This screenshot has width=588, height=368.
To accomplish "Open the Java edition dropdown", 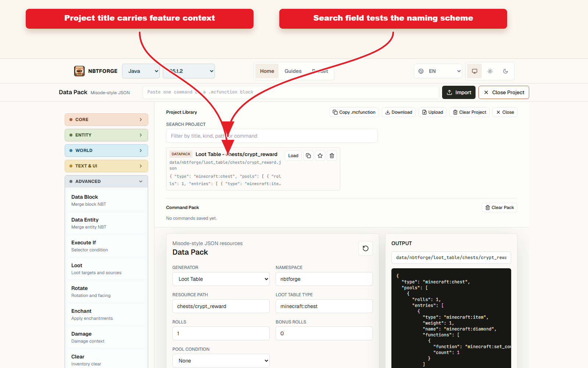I will coord(141,71).
